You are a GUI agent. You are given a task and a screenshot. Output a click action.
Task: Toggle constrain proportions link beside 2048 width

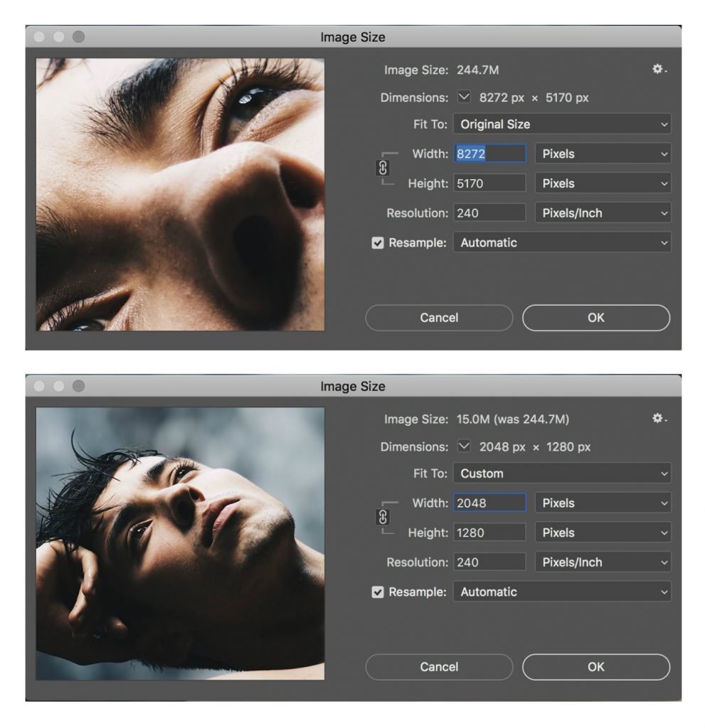[382, 518]
